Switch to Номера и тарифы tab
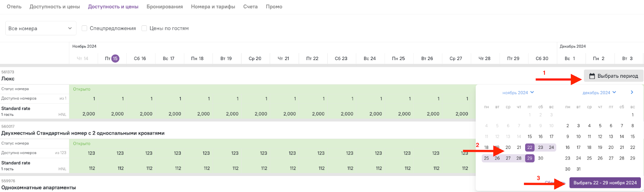Image resolution: width=644 pixels, height=192 pixels. 213,7
